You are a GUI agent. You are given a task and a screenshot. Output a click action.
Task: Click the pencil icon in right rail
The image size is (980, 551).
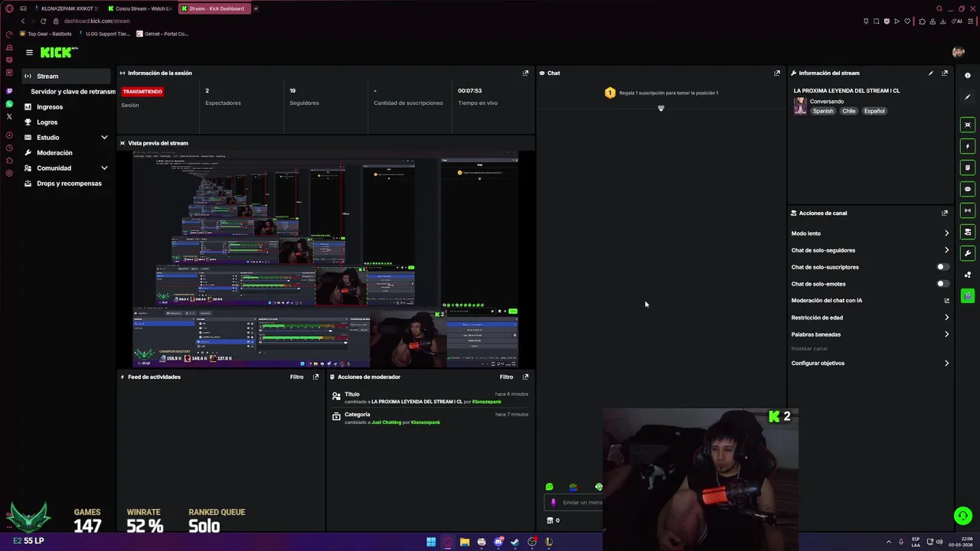968,97
